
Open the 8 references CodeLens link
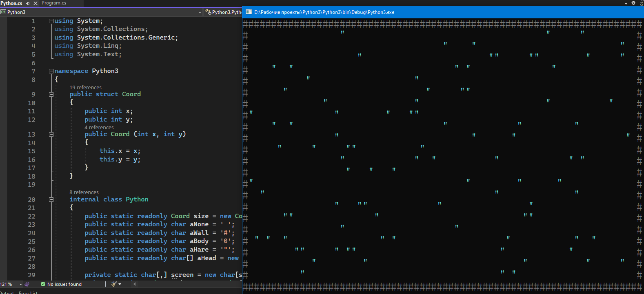point(84,192)
